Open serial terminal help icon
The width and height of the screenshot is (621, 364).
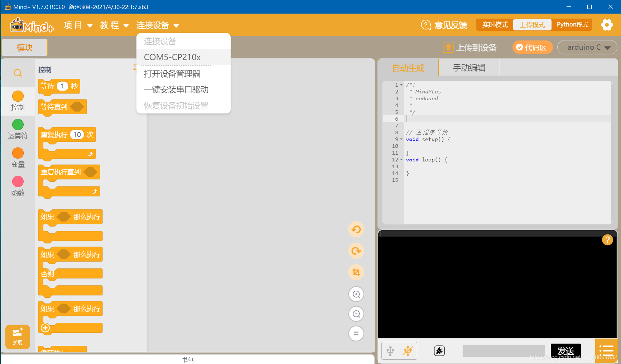coord(607,240)
